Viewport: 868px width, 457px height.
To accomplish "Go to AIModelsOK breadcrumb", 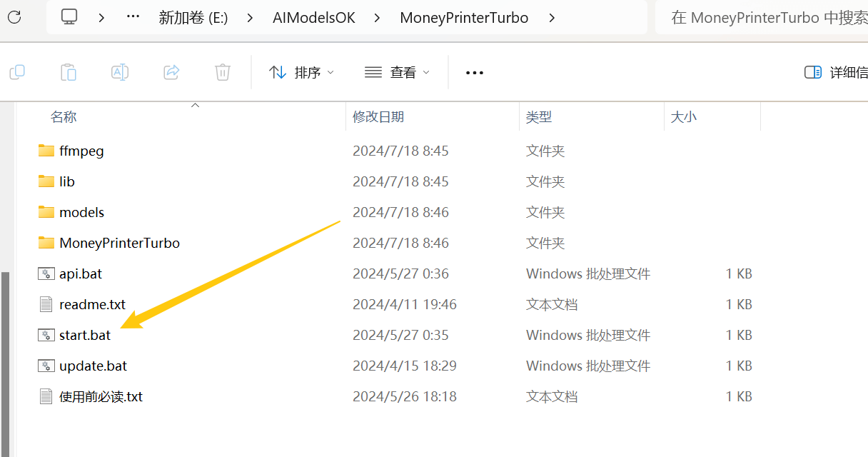I will click(314, 18).
